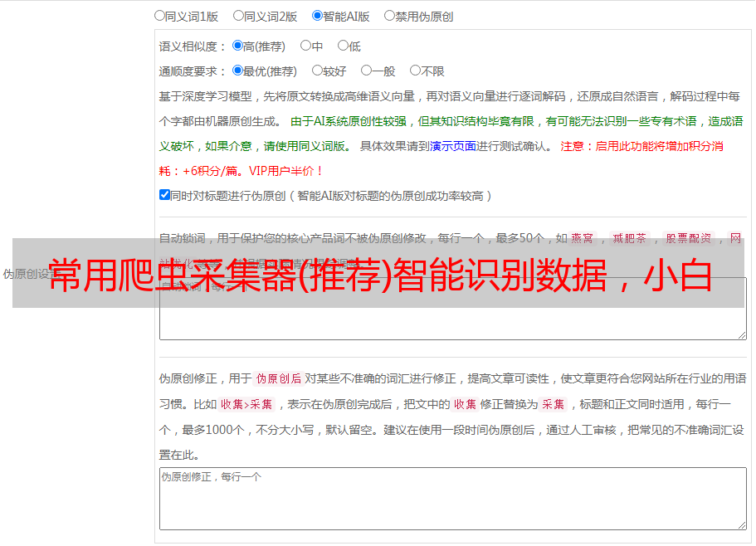Grab the 自动锁词 textarea resize handle
Screen dimensions: 756x546
pyautogui.click(x=742, y=335)
